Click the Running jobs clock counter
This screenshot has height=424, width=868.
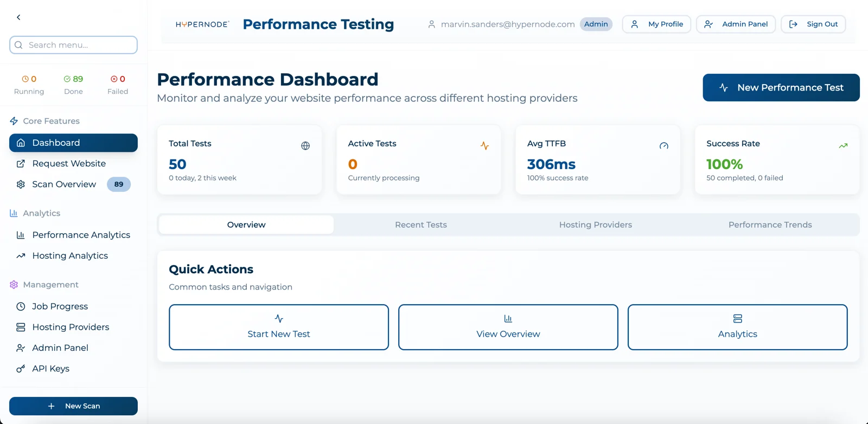click(29, 85)
